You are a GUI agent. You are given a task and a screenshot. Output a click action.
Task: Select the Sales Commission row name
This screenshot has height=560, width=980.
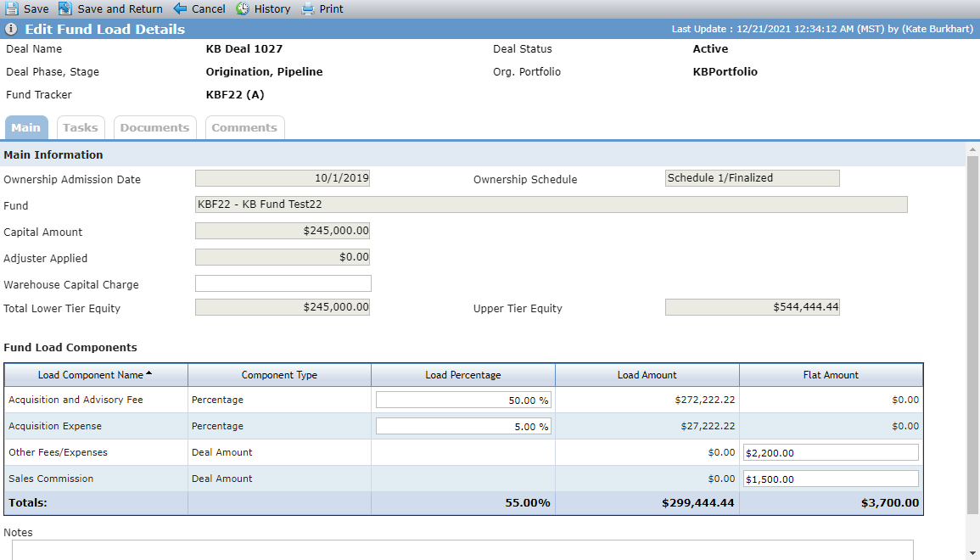tap(51, 479)
